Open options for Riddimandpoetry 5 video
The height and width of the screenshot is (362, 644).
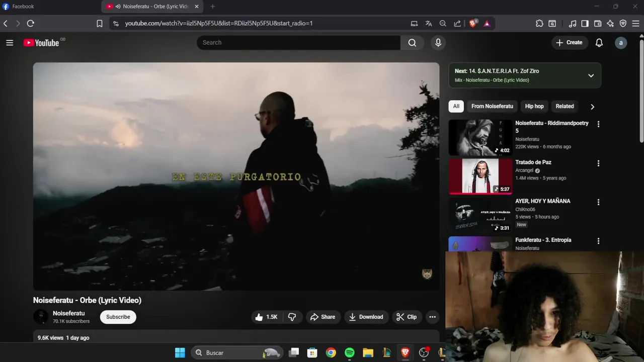pos(598,124)
